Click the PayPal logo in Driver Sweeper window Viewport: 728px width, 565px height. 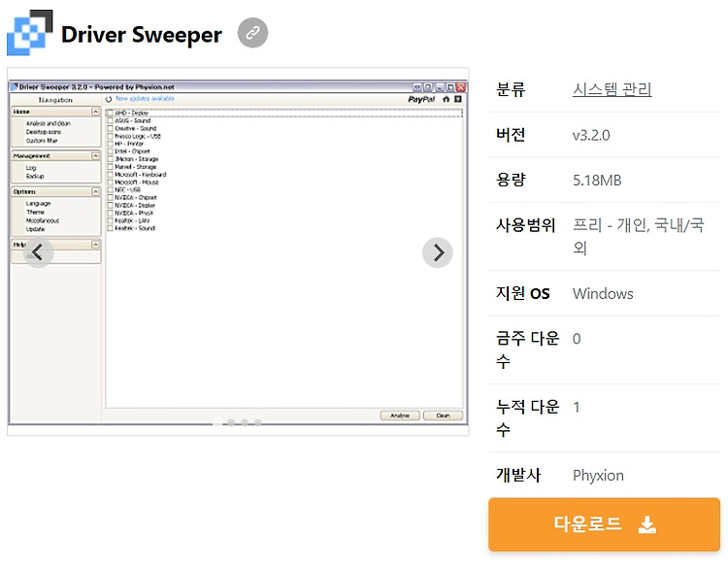[x=421, y=99]
